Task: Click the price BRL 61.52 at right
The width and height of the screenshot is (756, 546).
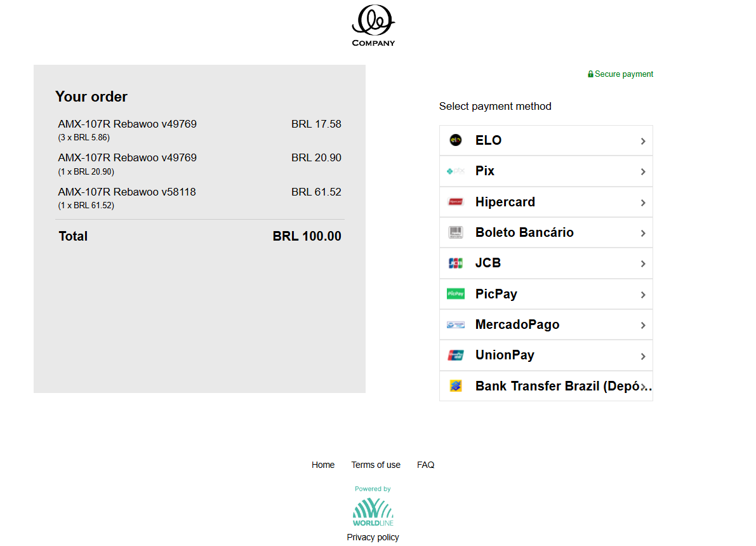Action: [x=316, y=192]
